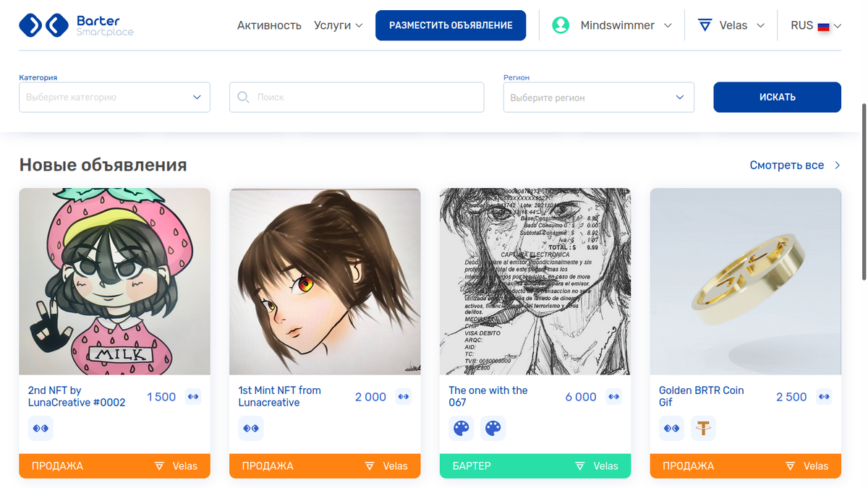Click BRTR currency icon beside price 1 500
Screen dimensions: 868x488
point(193,396)
